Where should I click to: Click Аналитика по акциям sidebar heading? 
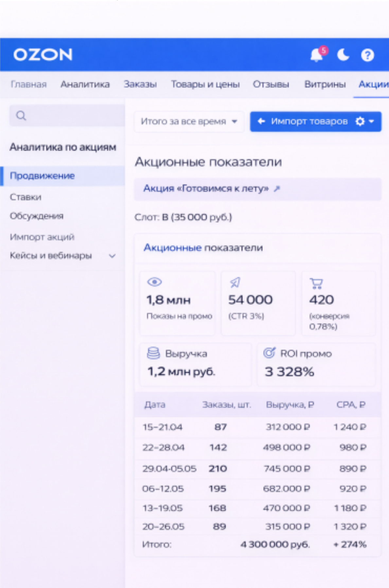[63, 147]
